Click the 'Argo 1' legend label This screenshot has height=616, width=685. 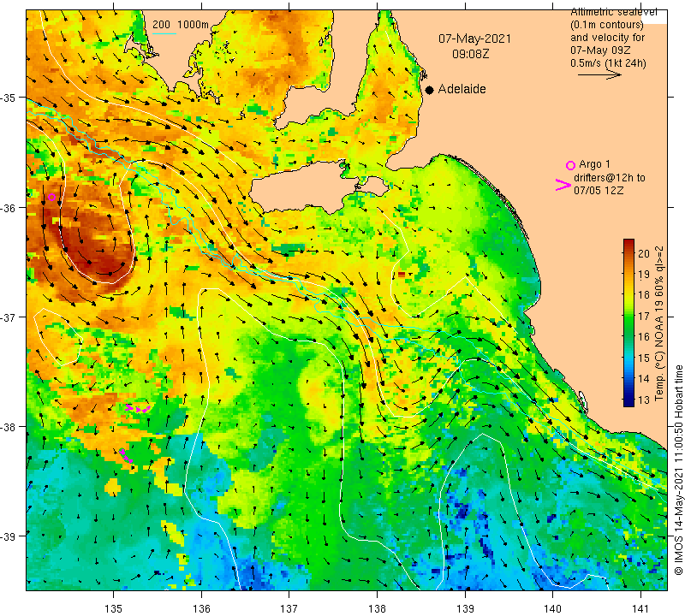pyautogui.click(x=594, y=164)
